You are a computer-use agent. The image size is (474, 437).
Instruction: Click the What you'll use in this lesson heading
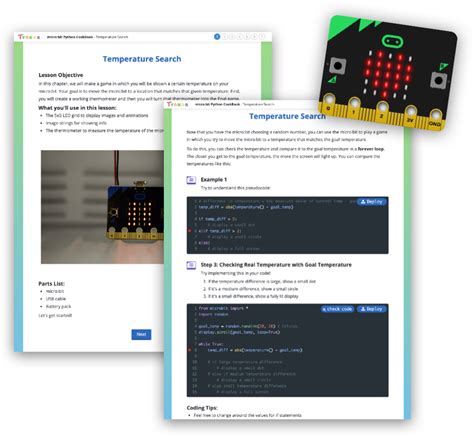77,108
